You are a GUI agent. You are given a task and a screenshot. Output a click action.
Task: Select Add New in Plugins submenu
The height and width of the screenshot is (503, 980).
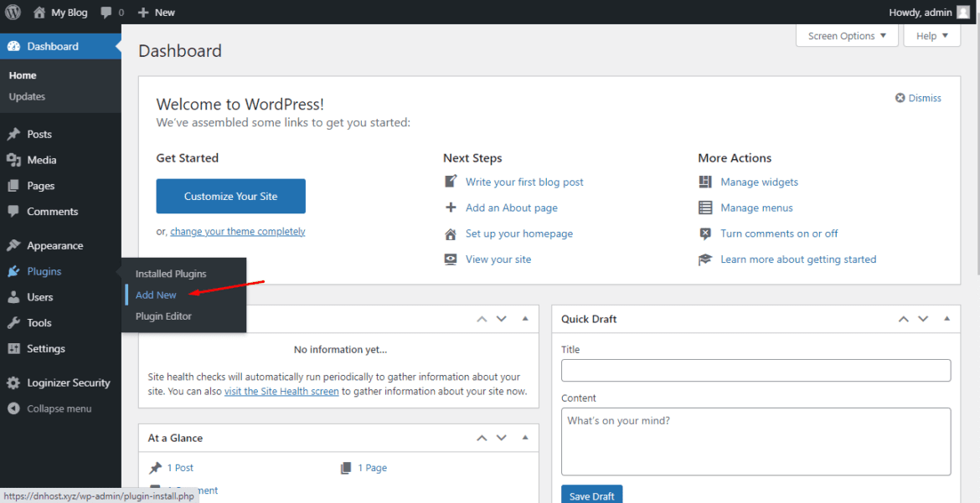pos(156,295)
